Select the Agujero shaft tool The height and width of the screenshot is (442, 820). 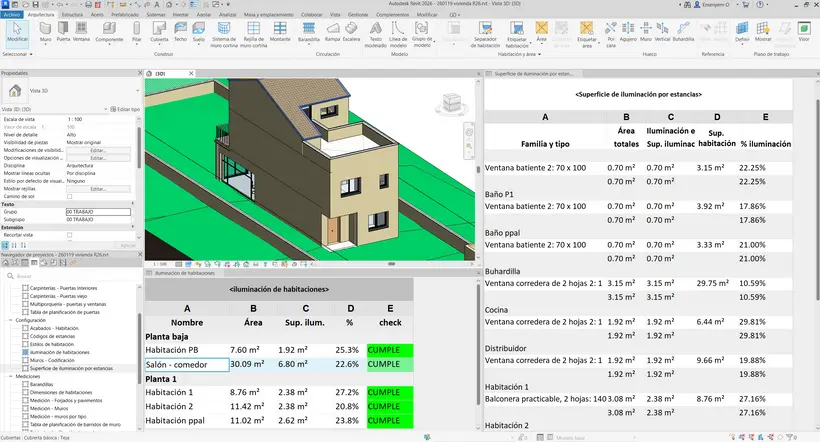(628, 31)
